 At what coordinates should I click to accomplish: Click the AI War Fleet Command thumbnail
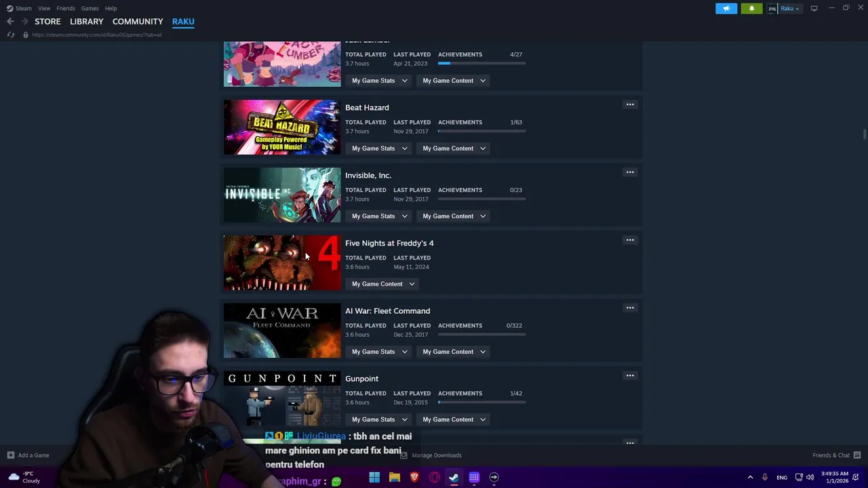(282, 331)
